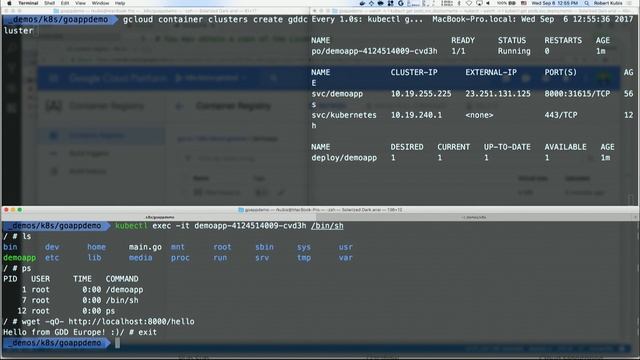Viewport: 640px width, 360px height.
Task: Click hamburger menu in background Cloud Console
Action: [53, 78]
